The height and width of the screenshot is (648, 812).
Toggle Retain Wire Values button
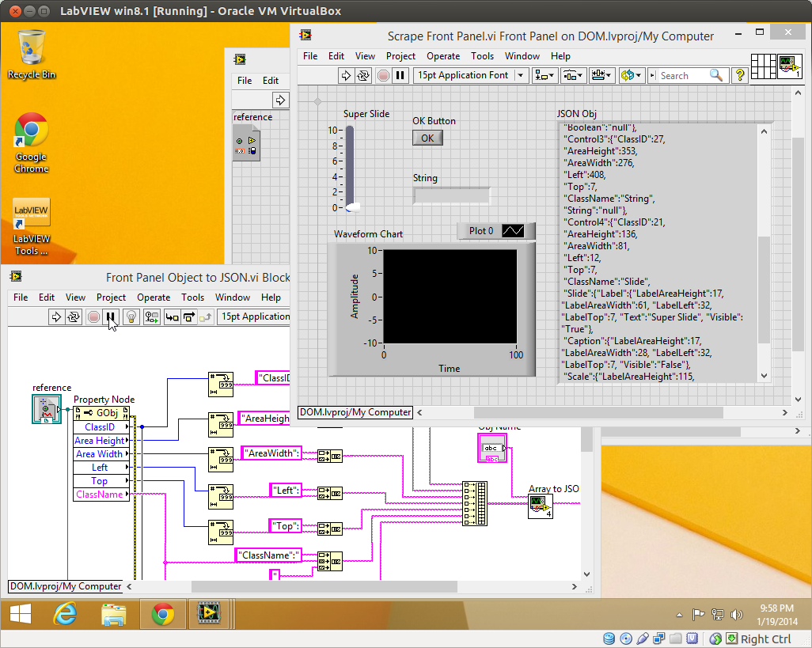tap(151, 316)
